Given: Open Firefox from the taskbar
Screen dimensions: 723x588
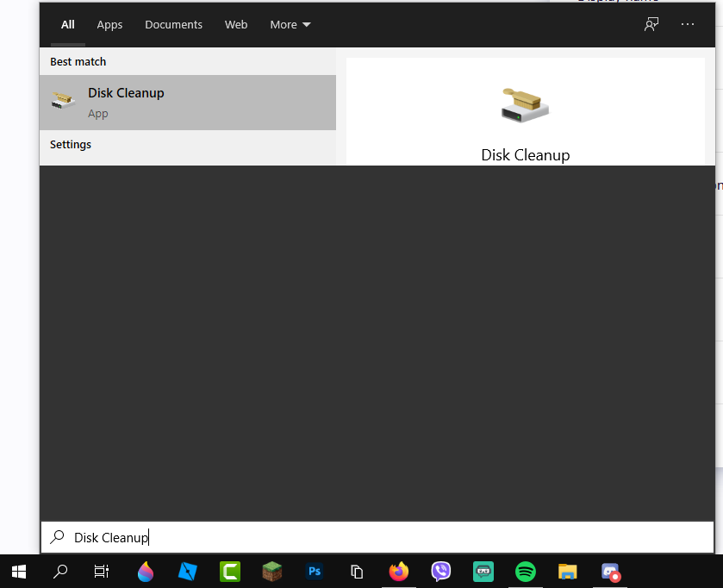Looking at the screenshot, I should [x=398, y=572].
